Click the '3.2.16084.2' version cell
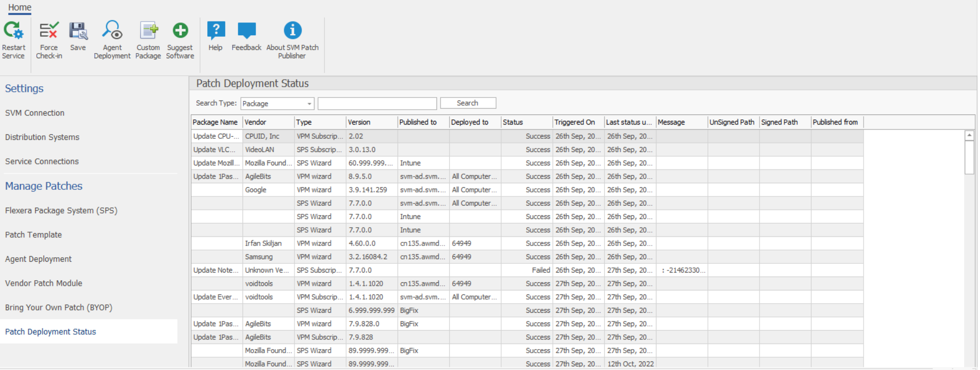Image resolution: width=980 pixels, height=370 pixels. pyautogui.click(x=372, y=257)
